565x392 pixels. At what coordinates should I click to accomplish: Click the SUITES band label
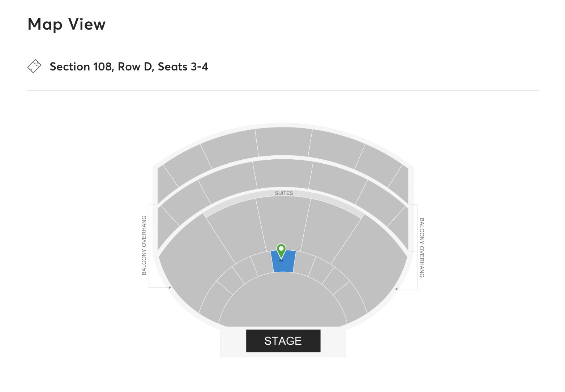click(x=284, y=193)
